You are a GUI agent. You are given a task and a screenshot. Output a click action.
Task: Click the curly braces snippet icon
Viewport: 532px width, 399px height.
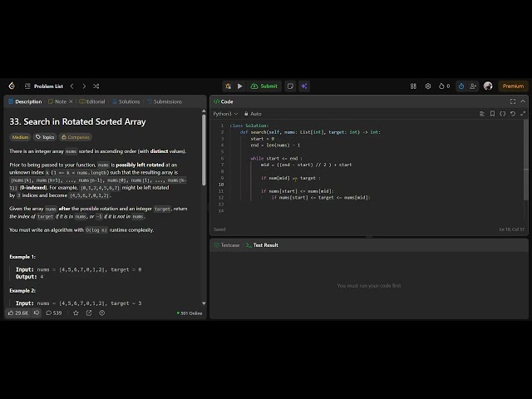click(502, 114)
